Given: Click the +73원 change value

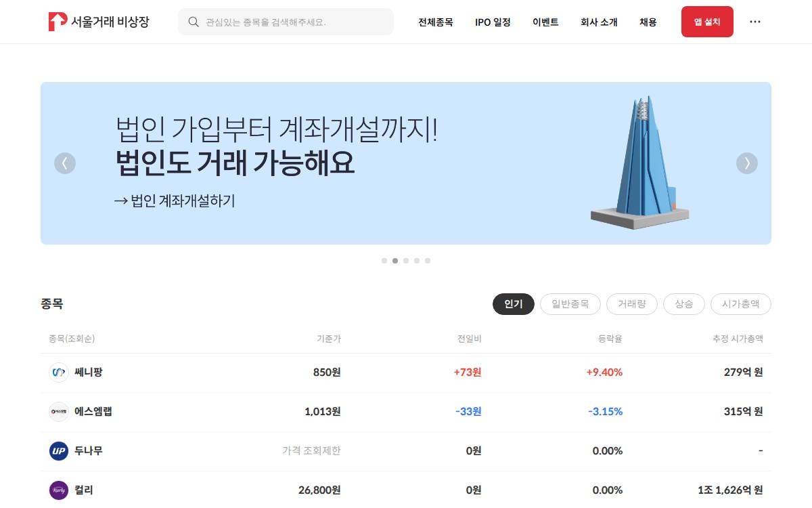Looking at the screenshot, I should click(x=468, y=372).
